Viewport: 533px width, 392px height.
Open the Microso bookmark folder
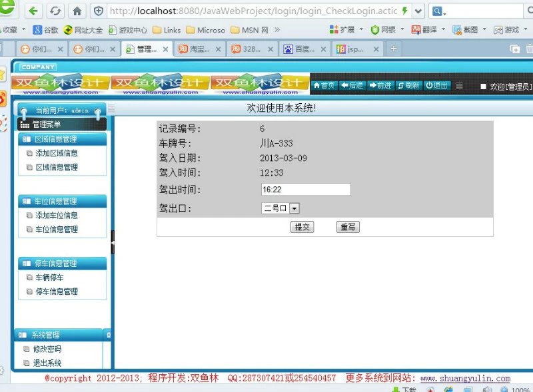206,30
